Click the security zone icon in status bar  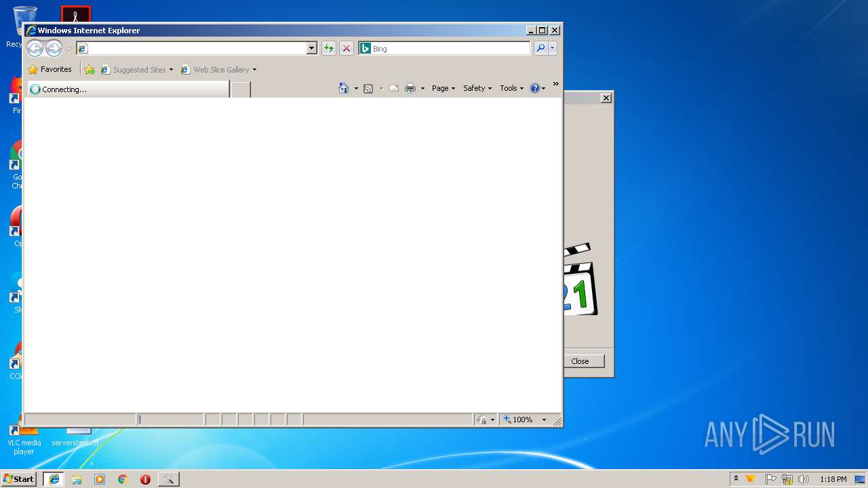(x=481, y=420)
